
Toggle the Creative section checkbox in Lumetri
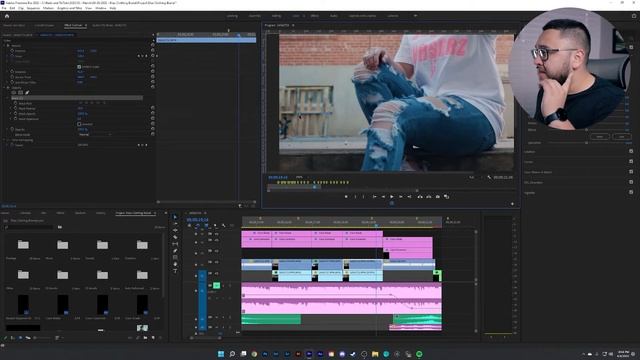[x=631, y=151]
